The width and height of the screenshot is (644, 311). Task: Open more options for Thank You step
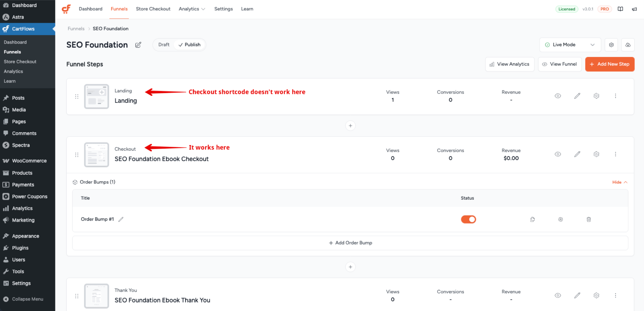[x=615, y=296]
